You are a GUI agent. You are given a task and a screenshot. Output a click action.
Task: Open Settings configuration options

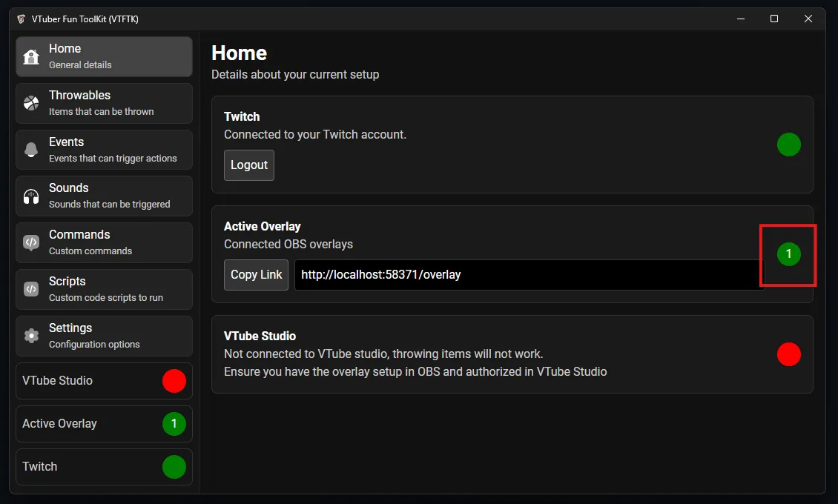point(104,336)
